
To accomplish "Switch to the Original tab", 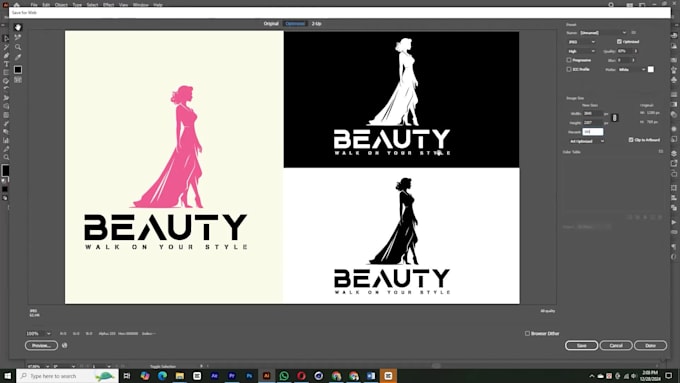I will tap(271, 23).
